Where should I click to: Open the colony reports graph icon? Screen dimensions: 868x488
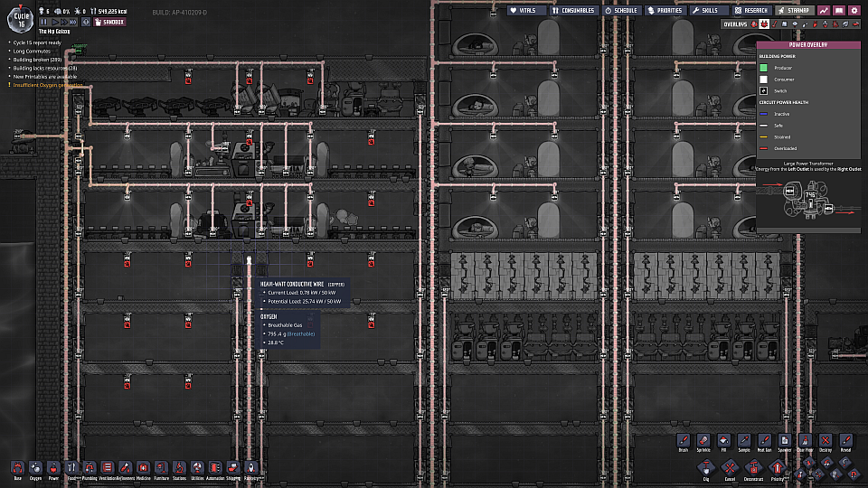(x=825, y=10)
